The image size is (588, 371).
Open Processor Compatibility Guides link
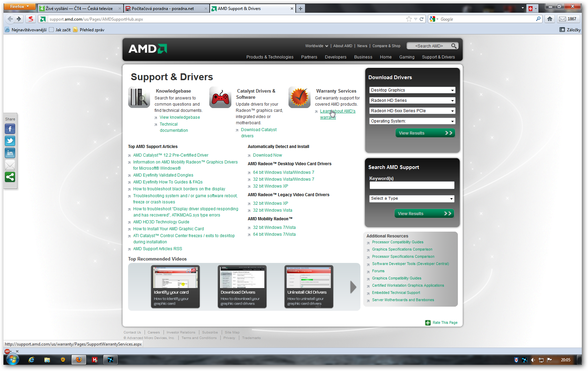(x=398, y=242)
